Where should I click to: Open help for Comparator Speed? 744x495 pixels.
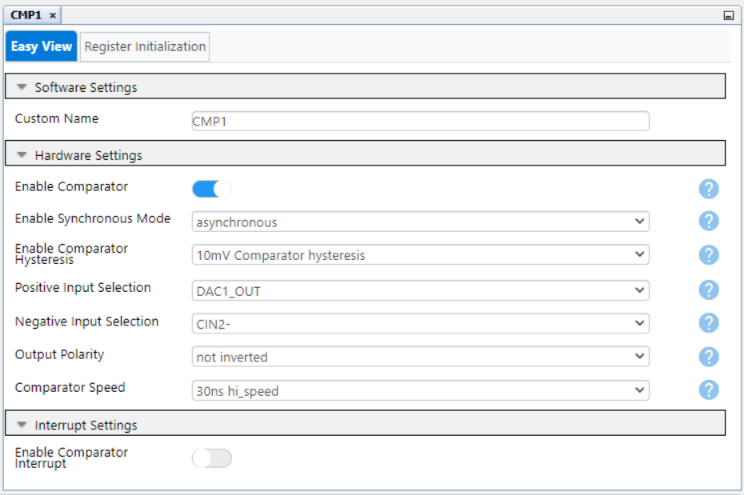click(708, 390)
